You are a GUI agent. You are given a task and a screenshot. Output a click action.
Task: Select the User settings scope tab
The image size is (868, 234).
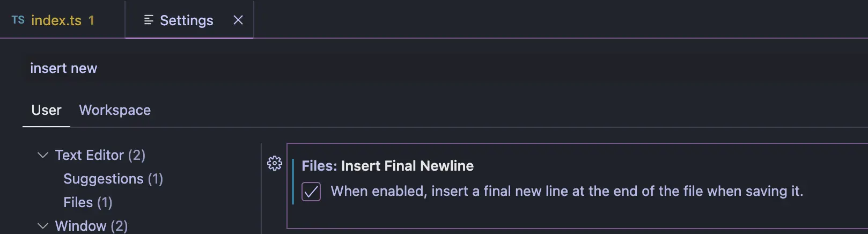point(46,110)
